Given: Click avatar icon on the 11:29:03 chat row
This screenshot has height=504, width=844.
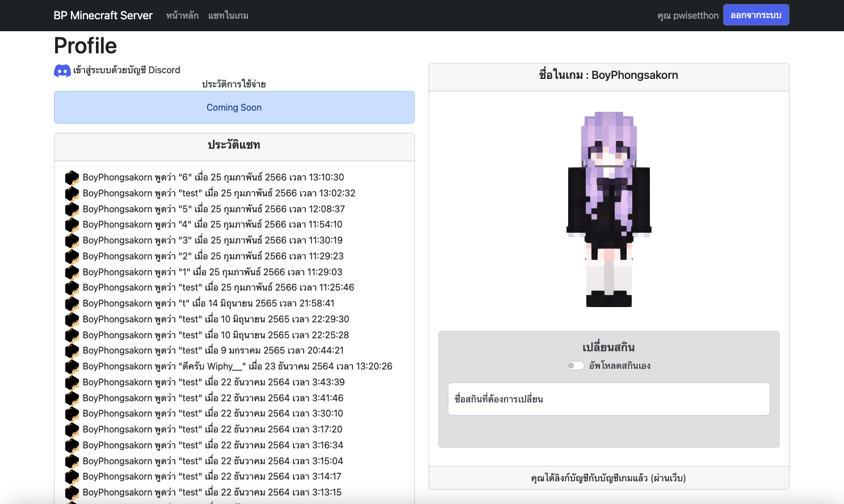Looking at the screenshot, I should tap(72, 272).
